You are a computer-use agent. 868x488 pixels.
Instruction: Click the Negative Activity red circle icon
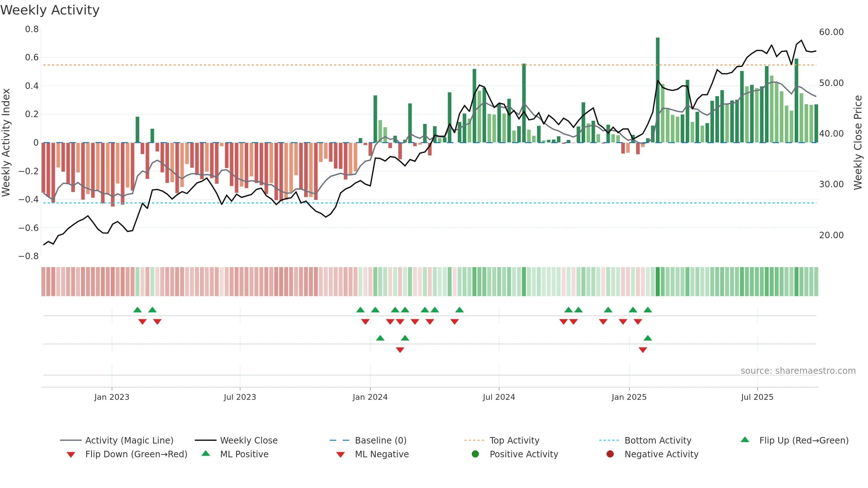(x=610, y=454)
